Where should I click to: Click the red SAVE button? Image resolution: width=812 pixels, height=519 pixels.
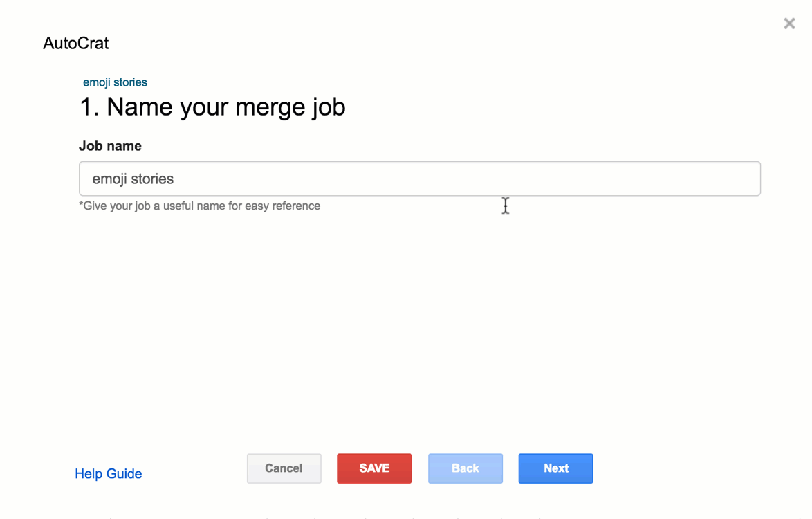[x=374, y=468]
